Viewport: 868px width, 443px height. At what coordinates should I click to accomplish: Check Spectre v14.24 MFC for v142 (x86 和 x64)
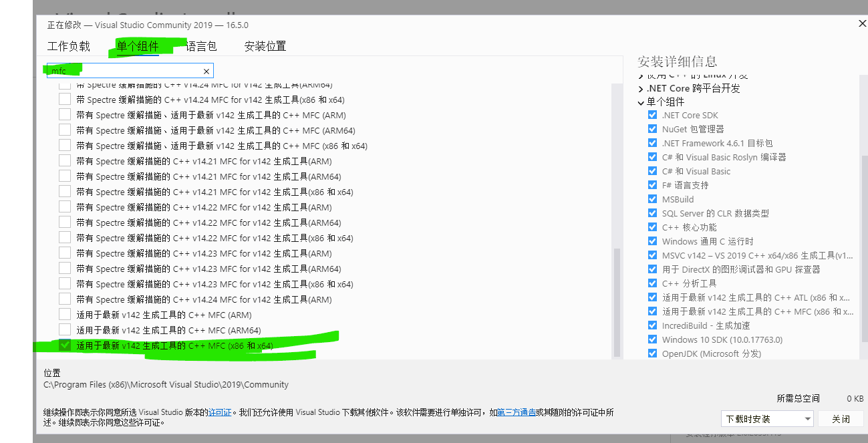pos(65,100)
